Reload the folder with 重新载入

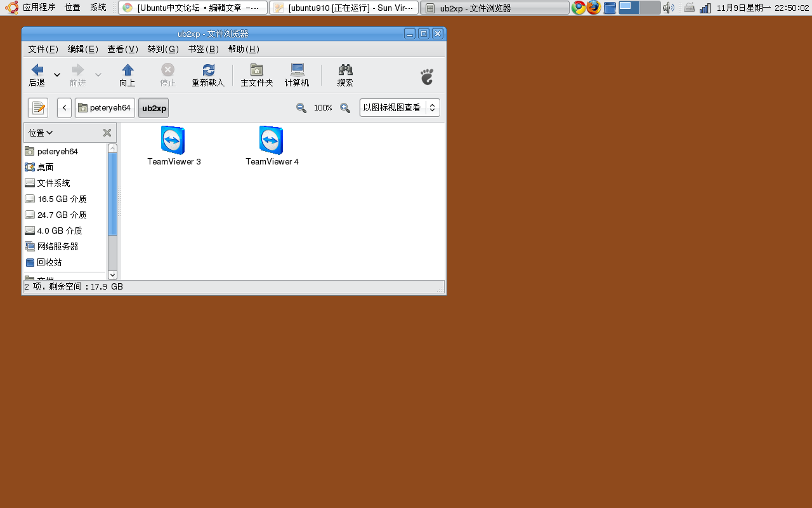[208, 75]
